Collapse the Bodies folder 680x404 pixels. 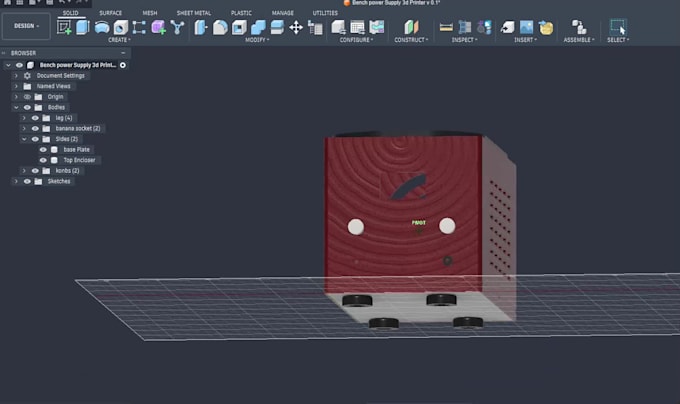tap(16, 107)
